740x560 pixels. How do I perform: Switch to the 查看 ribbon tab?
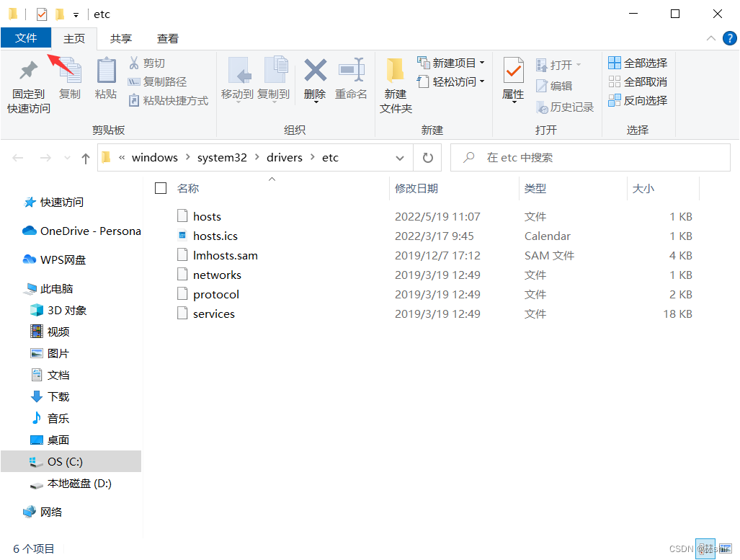pos(167,38)
